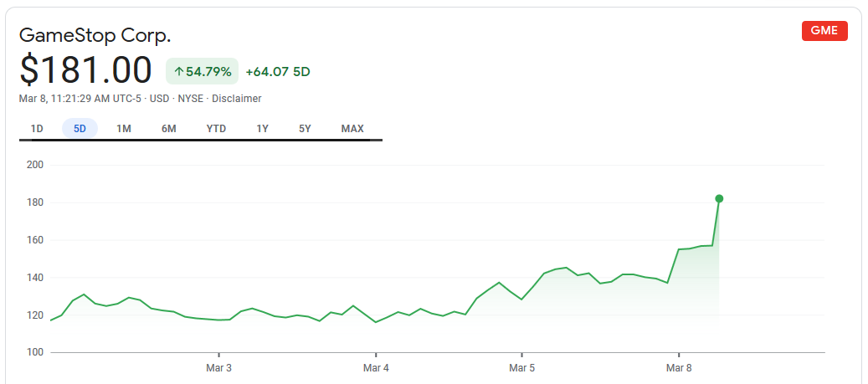
Task: Click the Mar 5 date marker
Action: [522, 367]
